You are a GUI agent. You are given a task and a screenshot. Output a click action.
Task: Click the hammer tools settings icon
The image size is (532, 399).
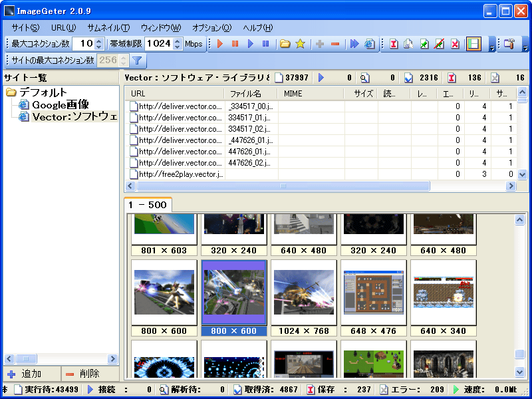tap(509, 44)
